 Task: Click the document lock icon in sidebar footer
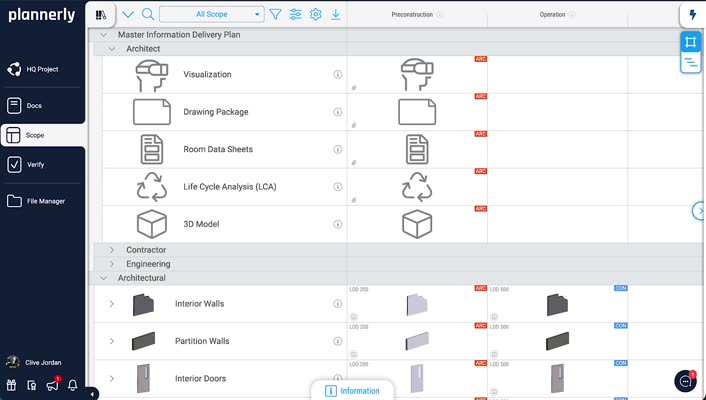pos(32,386)
